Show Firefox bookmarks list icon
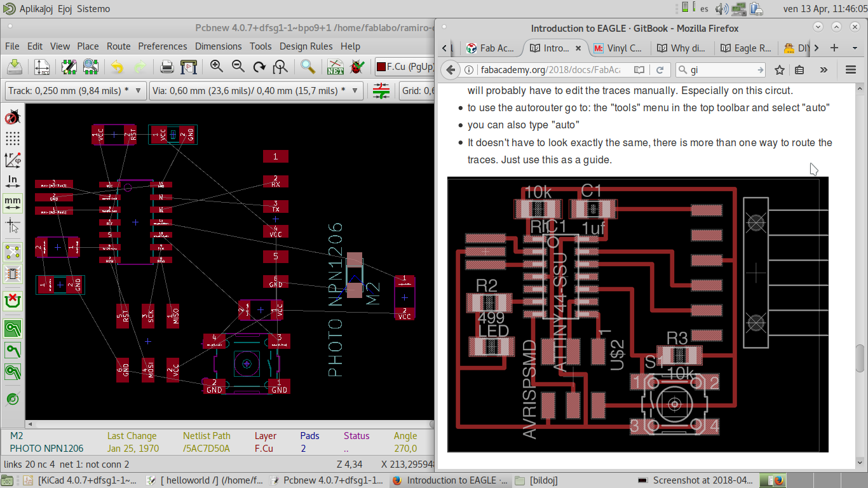The width and height of the screenshot is (868, 488). pyautogui.click(x=800, y=70)
